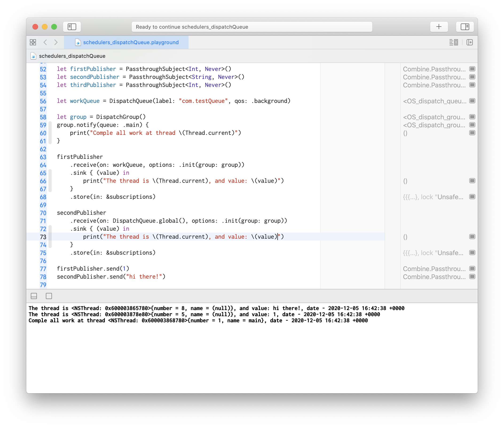The height and width of the screenshot is (428, 504).
Task: Click line number 73 in the gutter
Action: (43, 237)
